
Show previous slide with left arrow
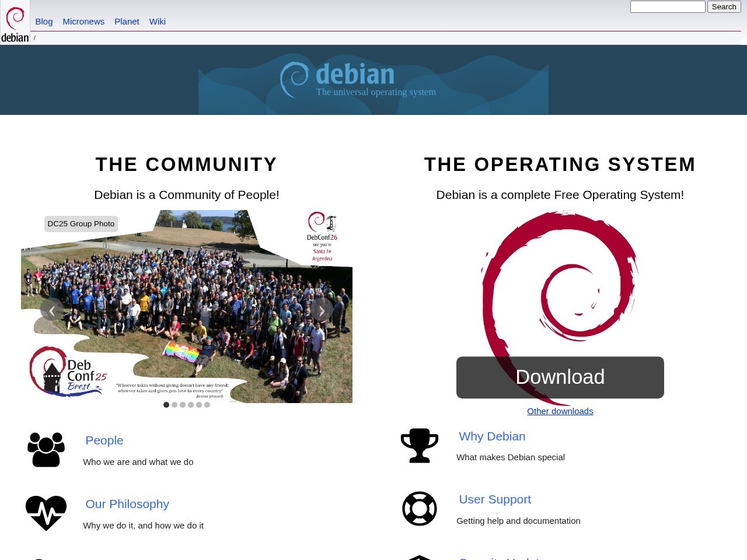[52, 310]
